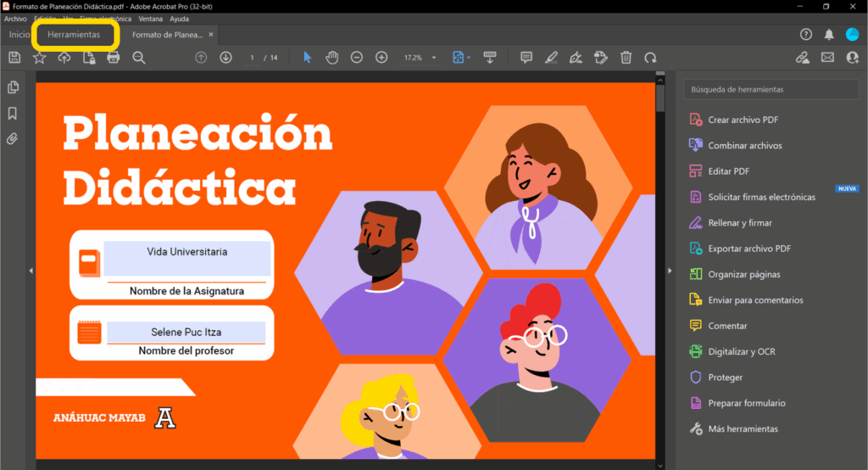
Task: Select the hand pan tool
Action: coord(332,58)
